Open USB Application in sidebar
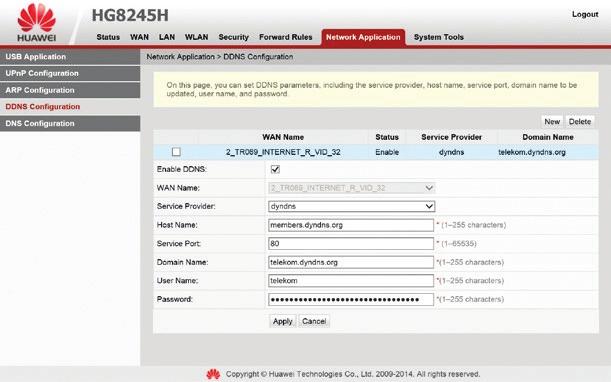The image size is (611, 382). pyautogui.click(x=70, y=57)
